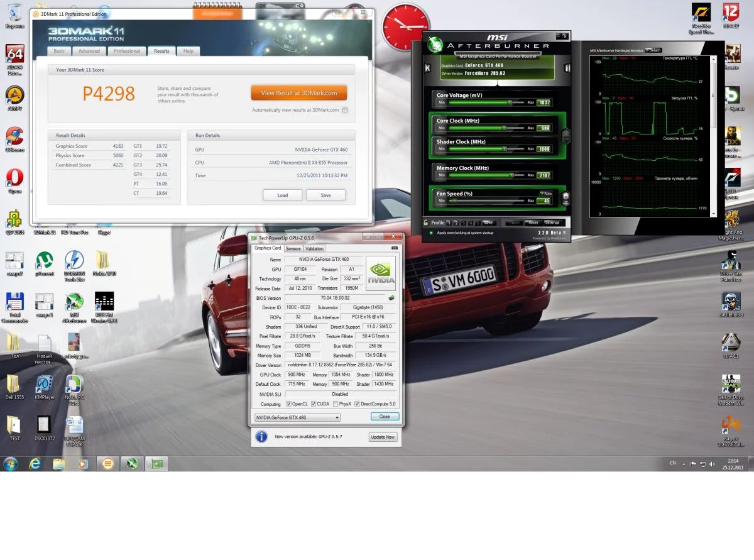Click the Close button in GPU-Z
This screenshot has width=754, height=560.
(x=385, y=417)
